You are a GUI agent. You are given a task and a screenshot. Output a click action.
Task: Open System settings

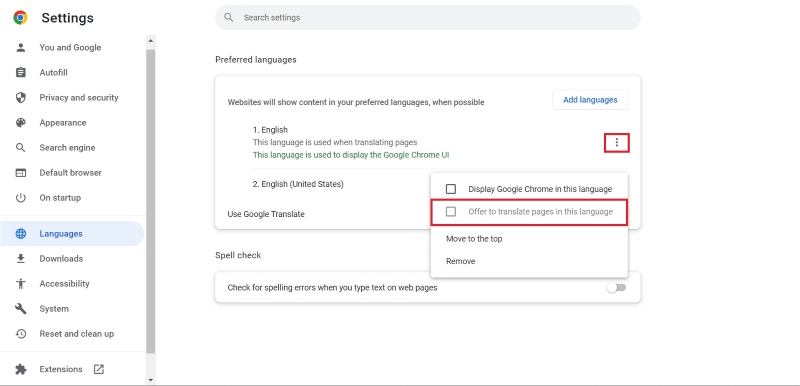[x=54, y=308]
